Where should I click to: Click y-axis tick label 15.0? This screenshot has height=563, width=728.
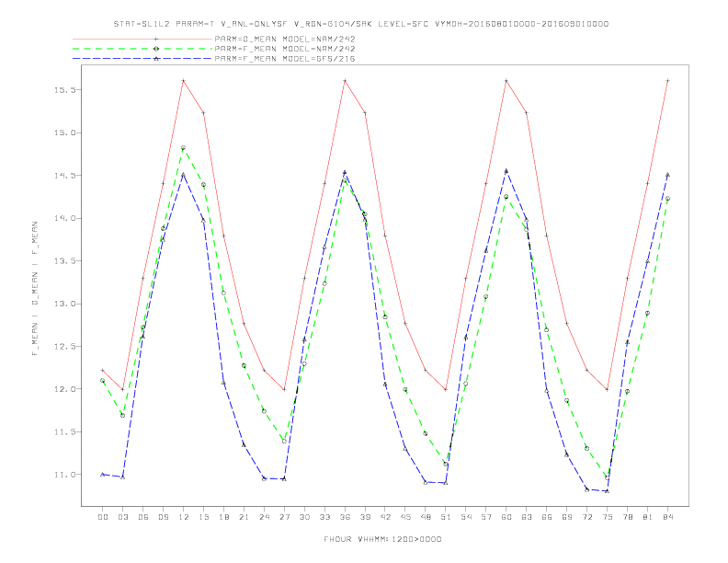(x=64, y=132)
